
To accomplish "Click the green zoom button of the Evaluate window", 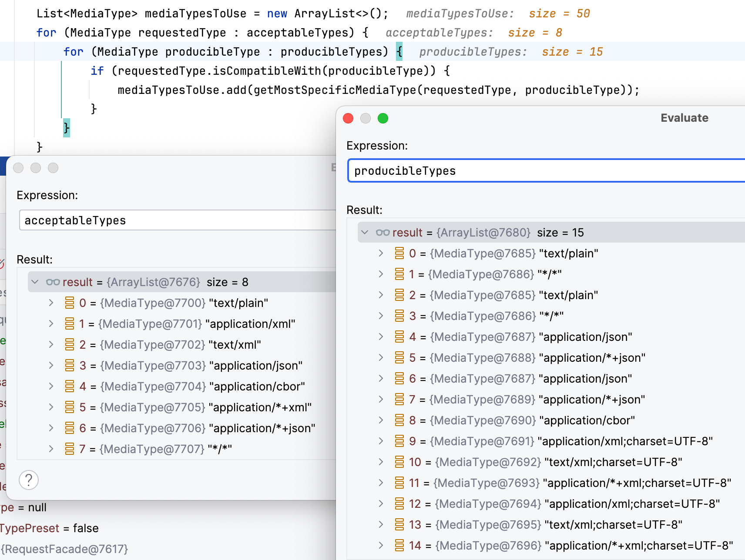I will click(x=383, y=118).
